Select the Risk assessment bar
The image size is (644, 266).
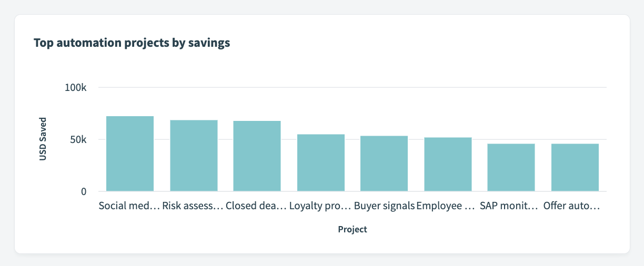[x=194, y=156]
